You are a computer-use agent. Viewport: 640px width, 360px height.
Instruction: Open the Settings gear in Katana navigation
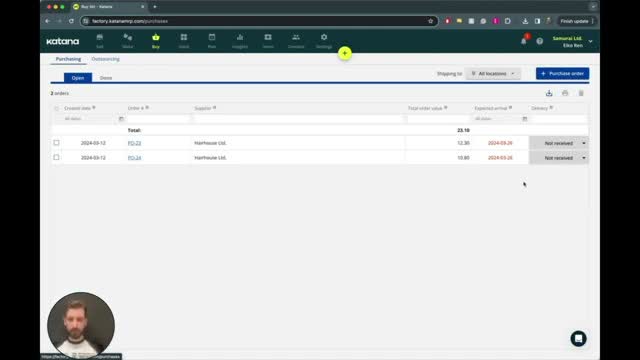point(324,41)
